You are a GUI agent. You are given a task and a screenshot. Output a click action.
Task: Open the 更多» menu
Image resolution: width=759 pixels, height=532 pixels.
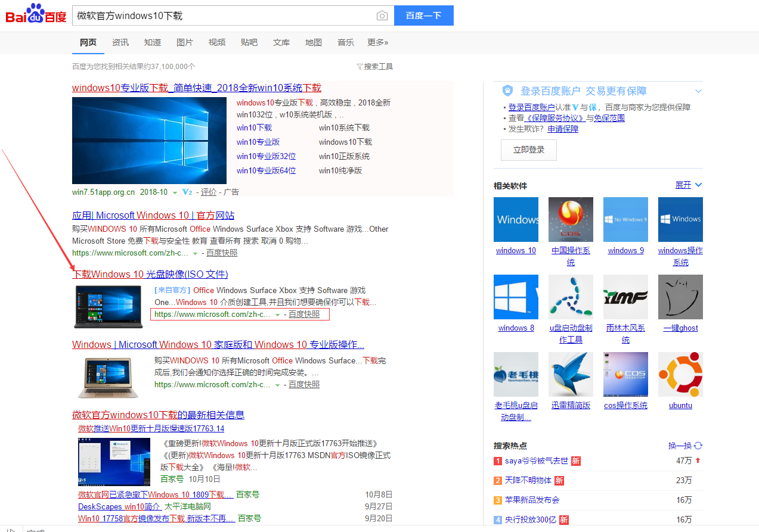[x=378, y=42]
